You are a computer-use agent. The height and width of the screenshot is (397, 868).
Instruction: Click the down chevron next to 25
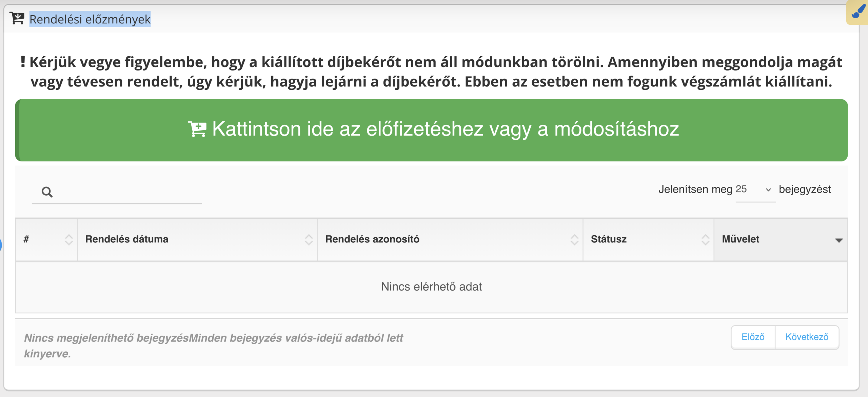click(768, 190)
